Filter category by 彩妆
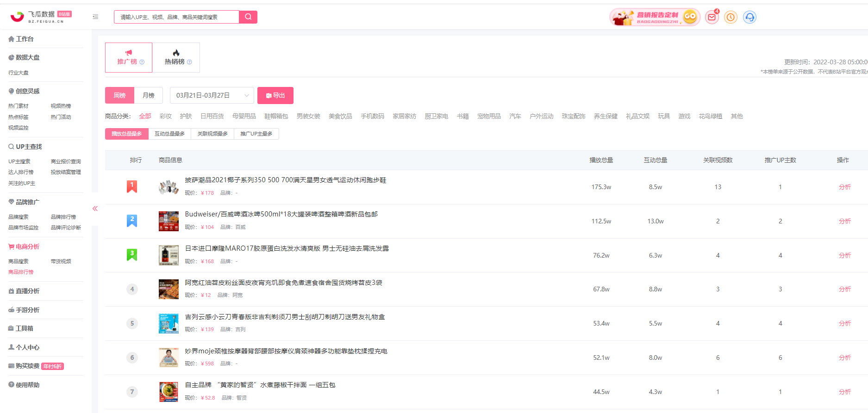868x413 pixels. tap(165, 116)
